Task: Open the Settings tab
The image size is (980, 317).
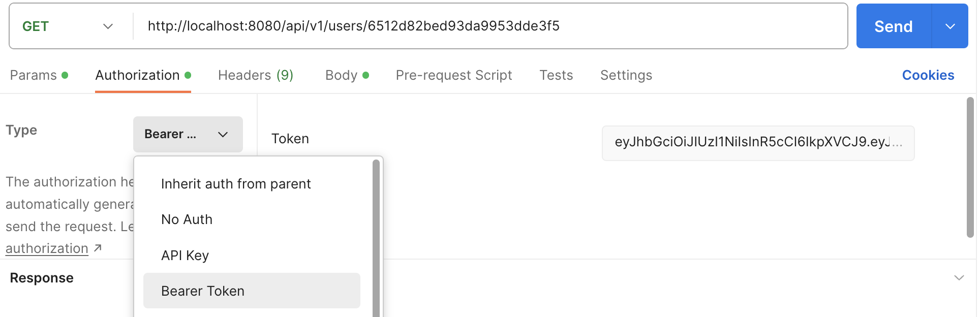Action: click(626, 75)
